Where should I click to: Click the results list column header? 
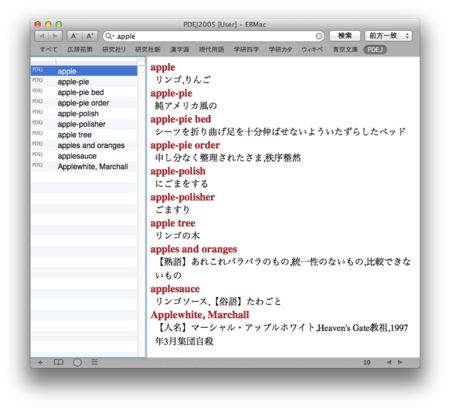(84, 61)
